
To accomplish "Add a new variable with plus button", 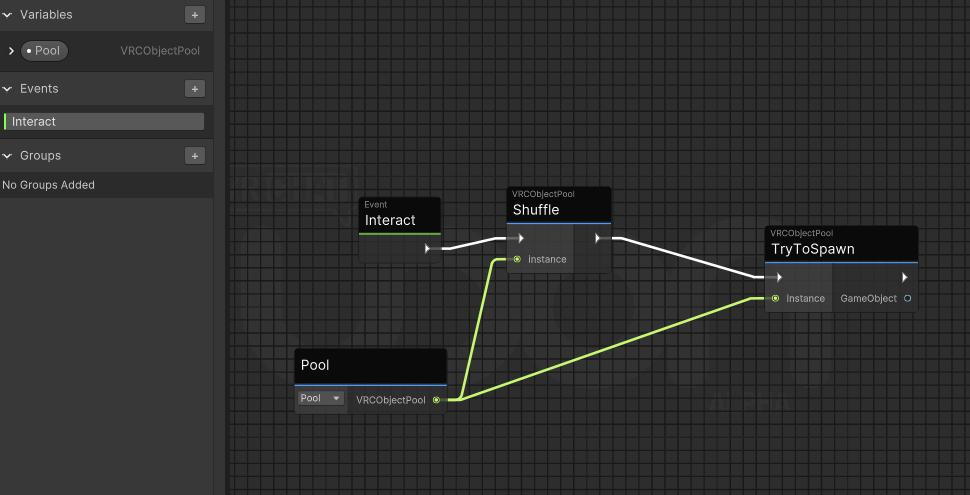I will pos(195,15).
